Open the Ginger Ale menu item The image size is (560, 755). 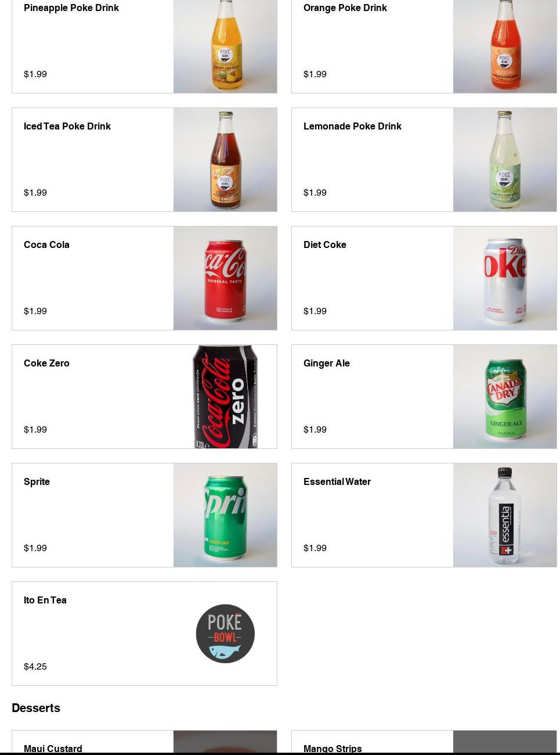coord(327,364)
